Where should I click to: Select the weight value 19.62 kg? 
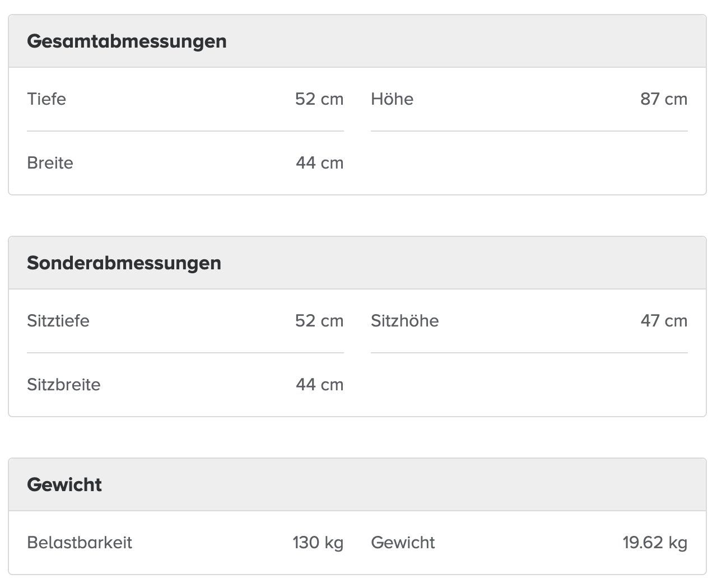point(655,543)
